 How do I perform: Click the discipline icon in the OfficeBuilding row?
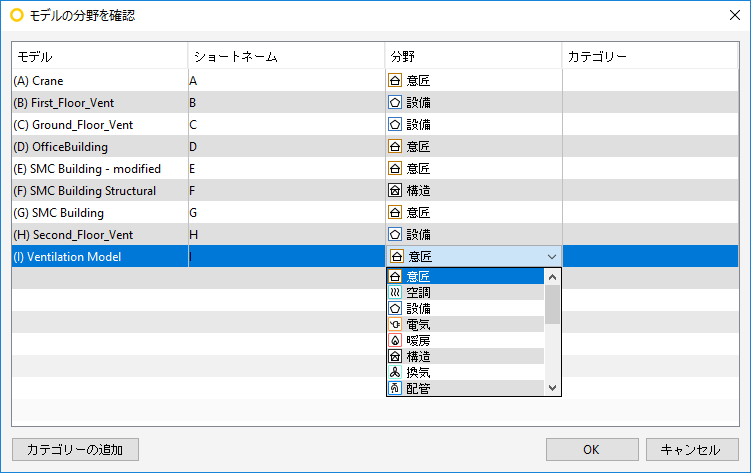coord(395,146)
